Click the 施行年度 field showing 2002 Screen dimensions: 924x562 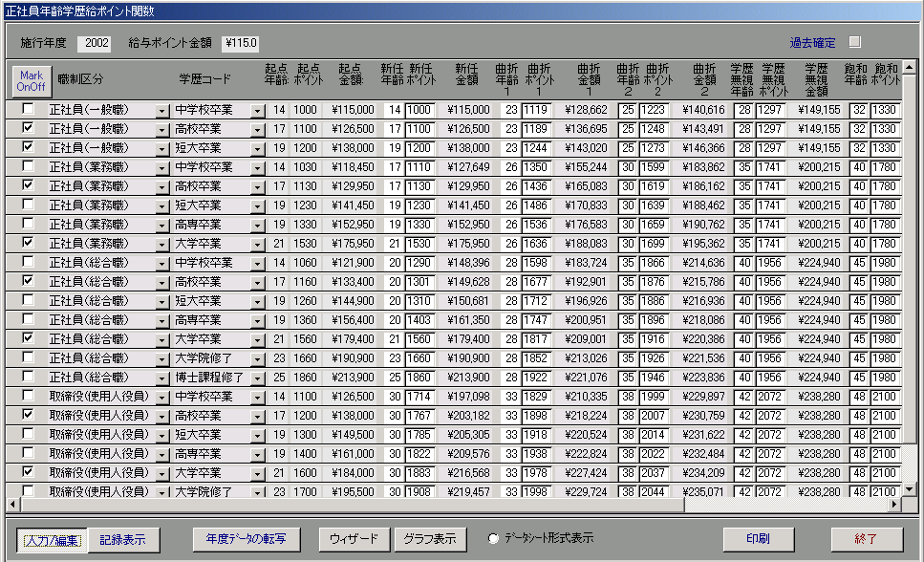tap(95, 43)
